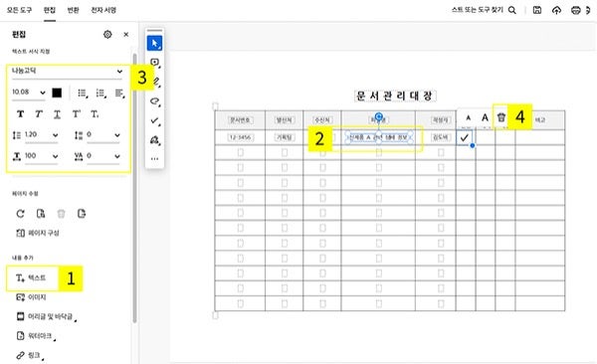
Task: Save the document with disk icon
Action: (x=537, y=10)
